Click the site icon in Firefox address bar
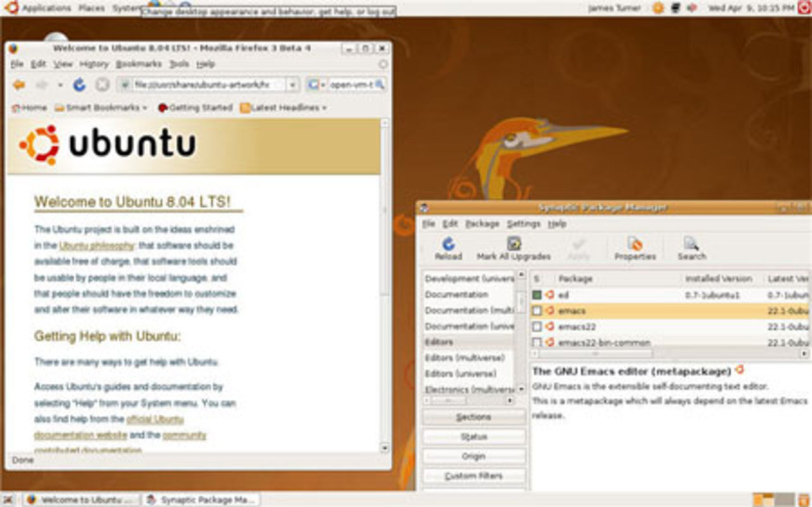812x507 pixels. pyautogui.click(x=125, y=85)
